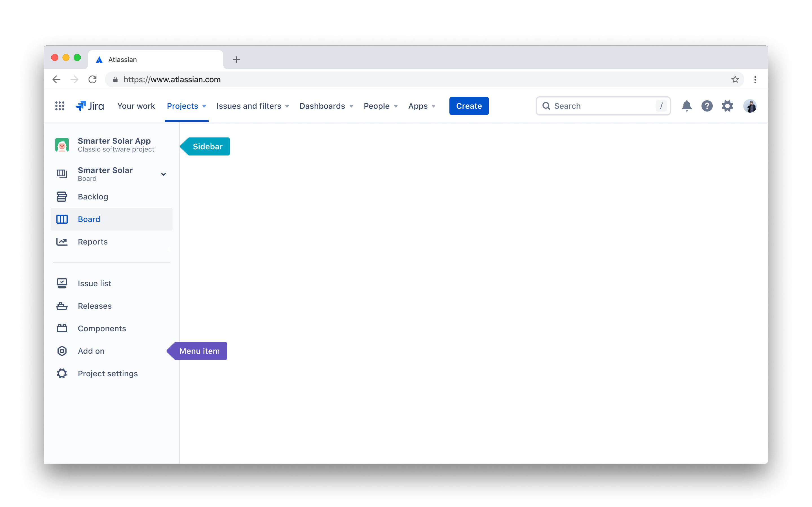Expand the Smarter Solar Board dropdown
The width and height of the screenshot is (812, 507).
(164, 174)
